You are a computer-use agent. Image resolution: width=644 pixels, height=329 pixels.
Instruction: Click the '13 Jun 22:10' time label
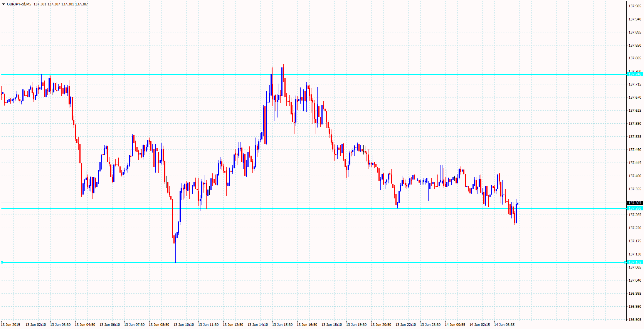pos(405,325)
